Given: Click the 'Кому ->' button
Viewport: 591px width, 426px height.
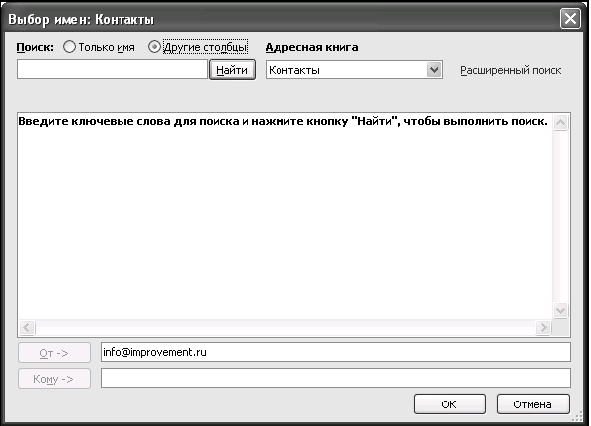Looking at the screenshot, I should pos(54,378).
